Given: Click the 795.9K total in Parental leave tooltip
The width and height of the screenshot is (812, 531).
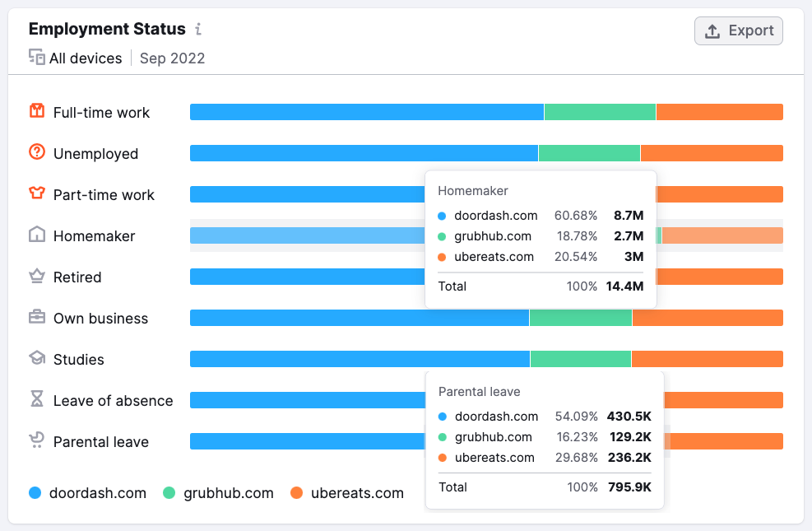Looking at the screenshot, I should point(629,487).
